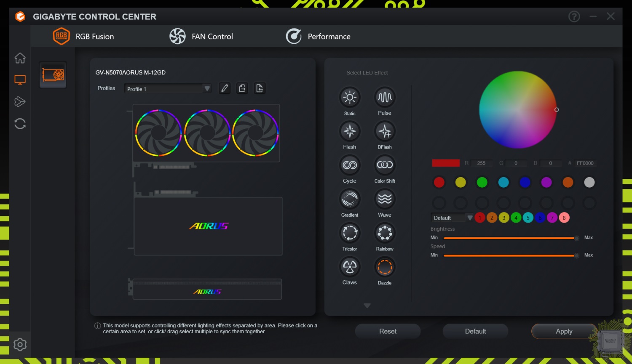Click the Default button

point(475,331)
